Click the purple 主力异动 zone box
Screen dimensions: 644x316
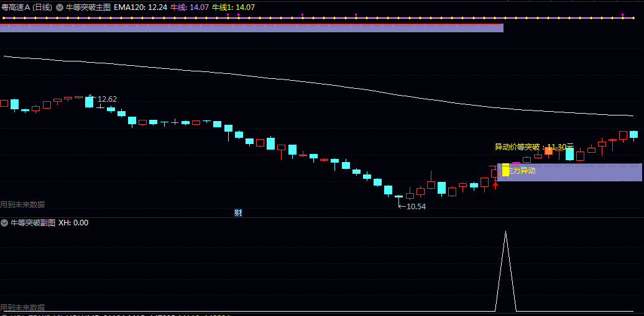(x=569, y=173)
